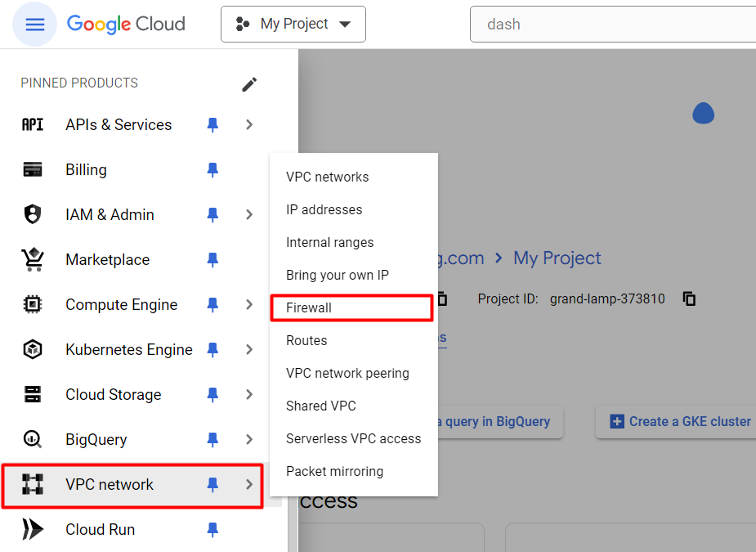Select Bring your own IP
The image size is (756, 552).
[353, 275]
